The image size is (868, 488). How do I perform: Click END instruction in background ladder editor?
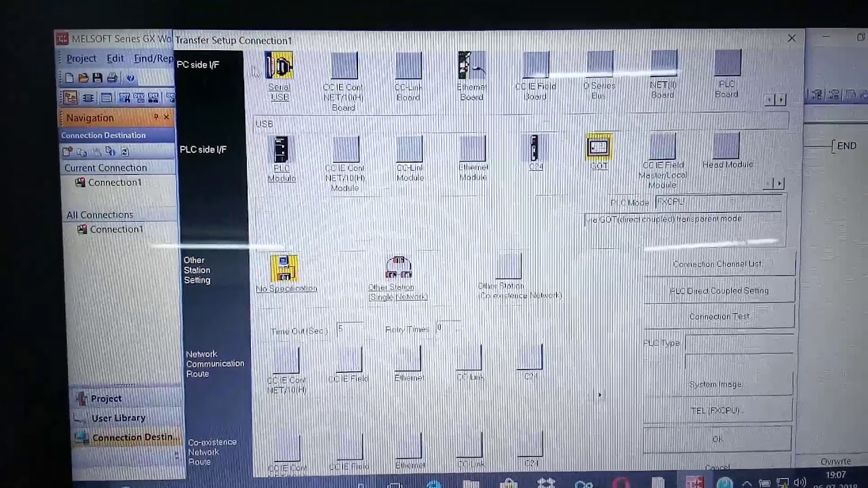(x=846, y=146)
